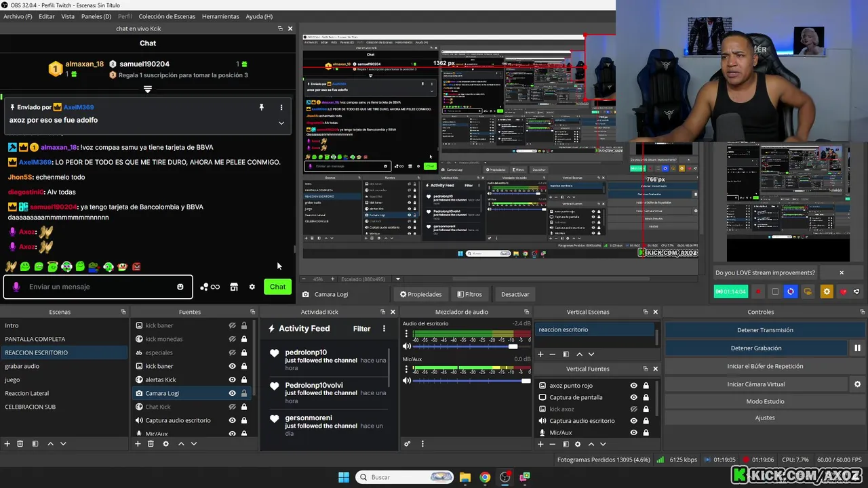The width and height of the screenshot is (868, 488).
Task: Switch to Modo Estudio
Action: tap(765, 401)
